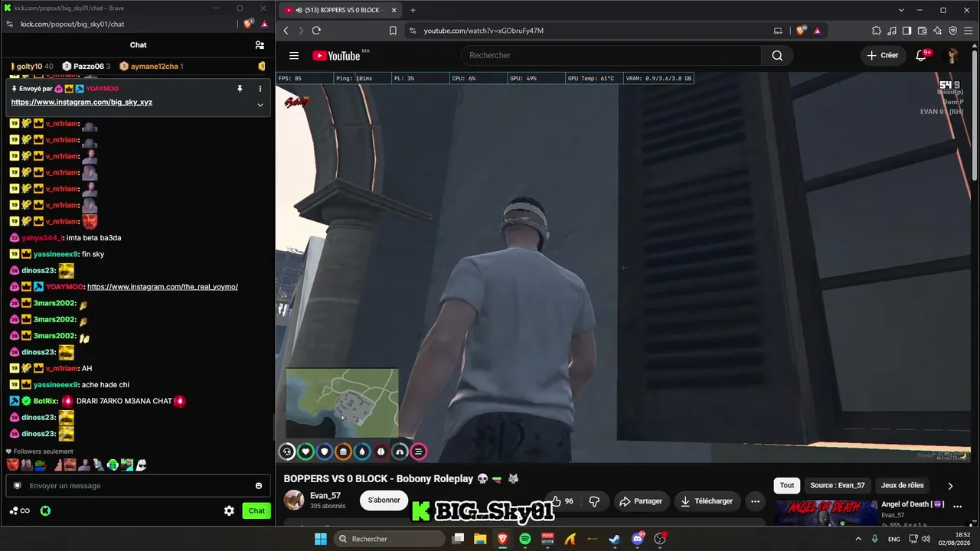This screenshot has width=980, height=551.
Task: Open the media control music note icon
Action: coord(892,31)
